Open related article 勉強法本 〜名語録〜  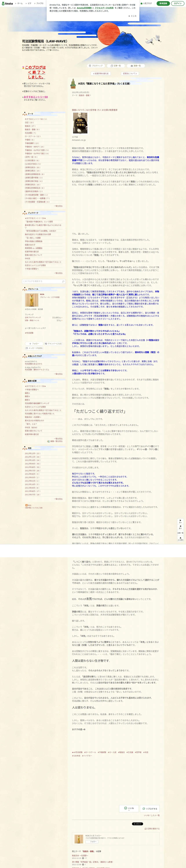coord(80,856)
